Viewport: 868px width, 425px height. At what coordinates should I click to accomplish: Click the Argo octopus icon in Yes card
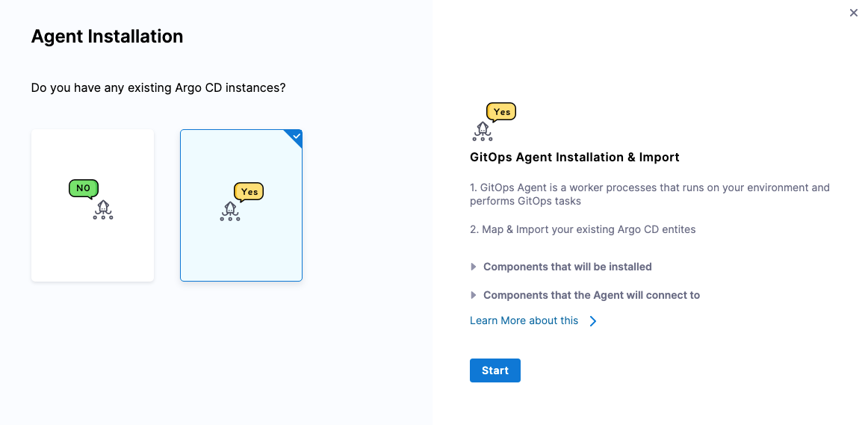pos(229,211)
